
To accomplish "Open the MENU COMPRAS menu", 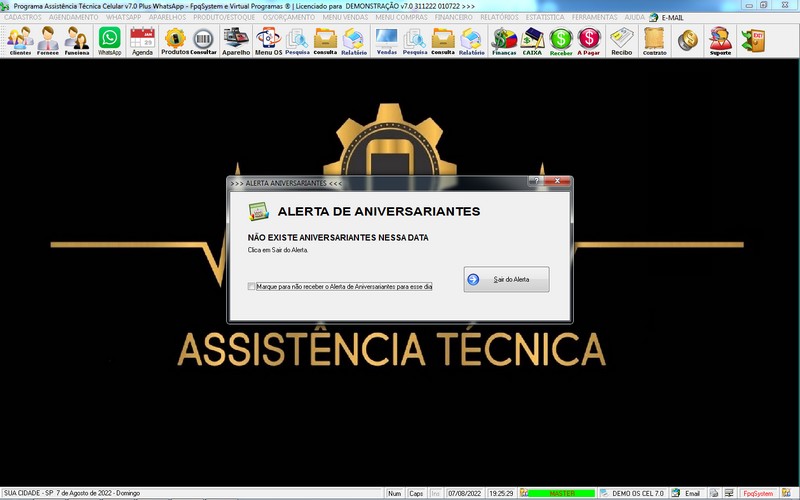I will (402, 17).
